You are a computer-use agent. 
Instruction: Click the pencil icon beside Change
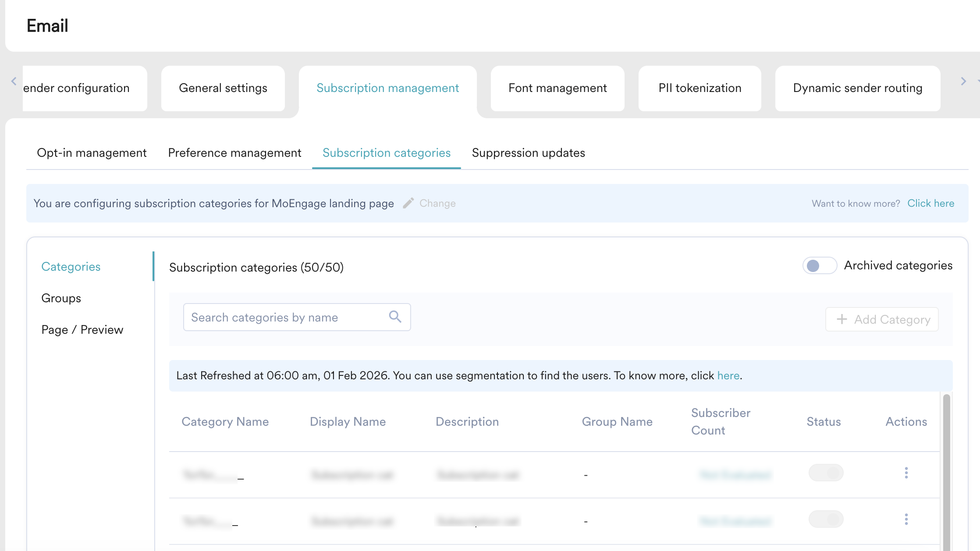[408, 203]
